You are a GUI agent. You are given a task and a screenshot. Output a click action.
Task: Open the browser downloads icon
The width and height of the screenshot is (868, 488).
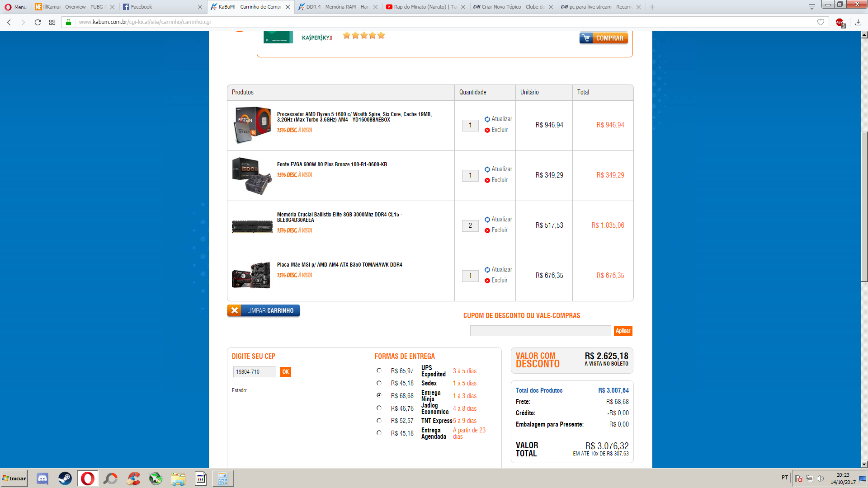858,22
